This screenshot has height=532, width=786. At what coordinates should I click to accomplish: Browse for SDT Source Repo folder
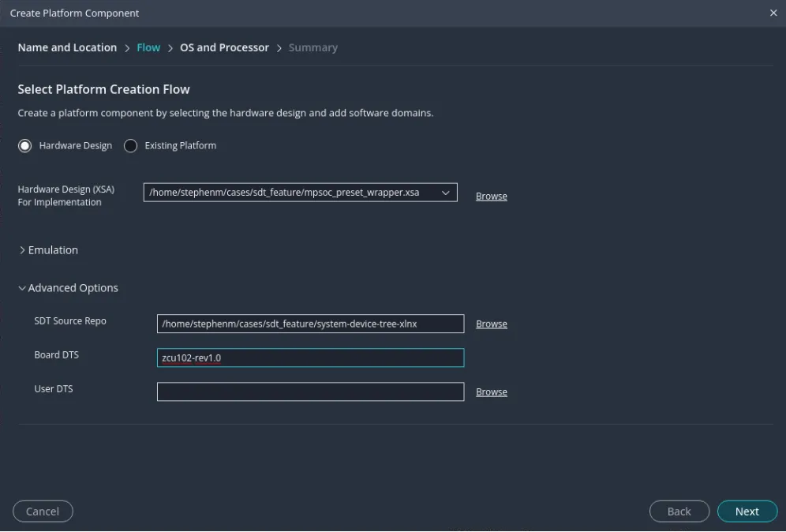[491, 324]
